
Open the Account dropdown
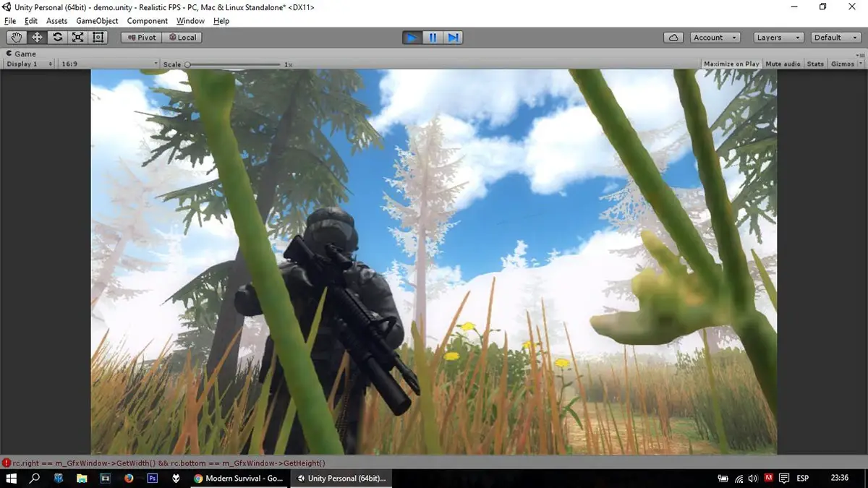(714, 38)
